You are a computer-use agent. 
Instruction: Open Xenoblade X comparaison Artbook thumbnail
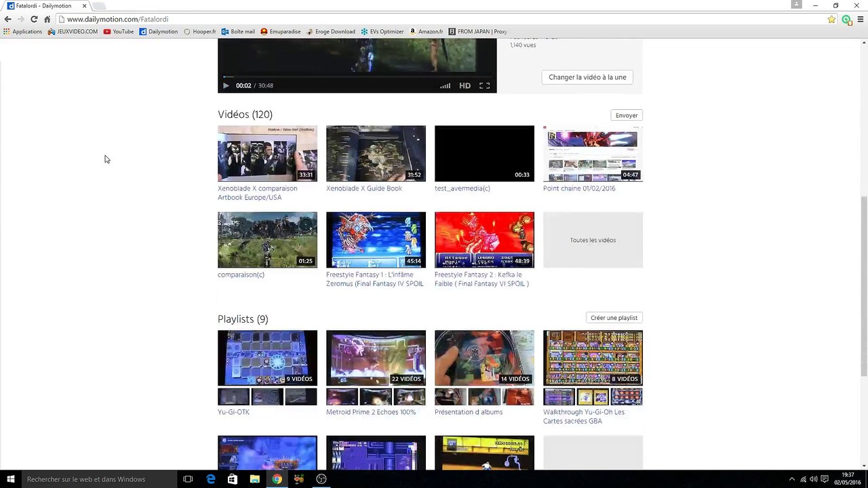267,153
